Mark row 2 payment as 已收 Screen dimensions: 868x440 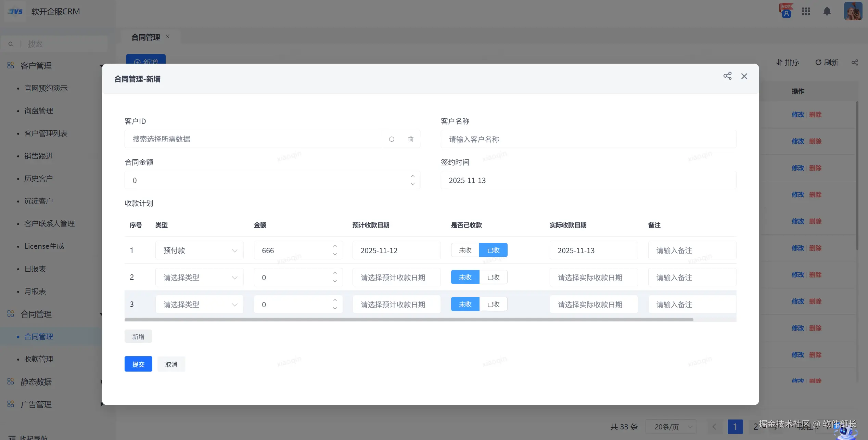pos(493,277)
